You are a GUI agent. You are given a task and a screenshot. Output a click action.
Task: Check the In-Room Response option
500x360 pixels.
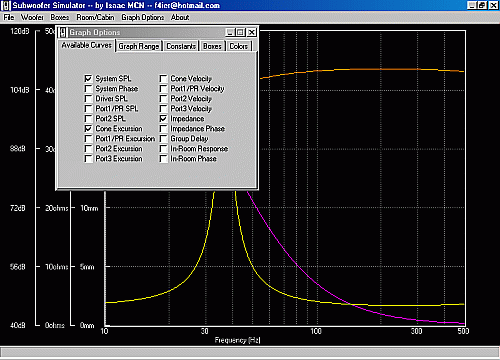[x=163, y=149]
